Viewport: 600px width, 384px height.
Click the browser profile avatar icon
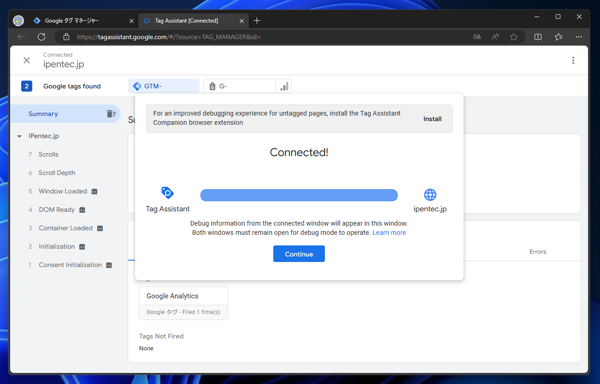[x=18, y=21]
